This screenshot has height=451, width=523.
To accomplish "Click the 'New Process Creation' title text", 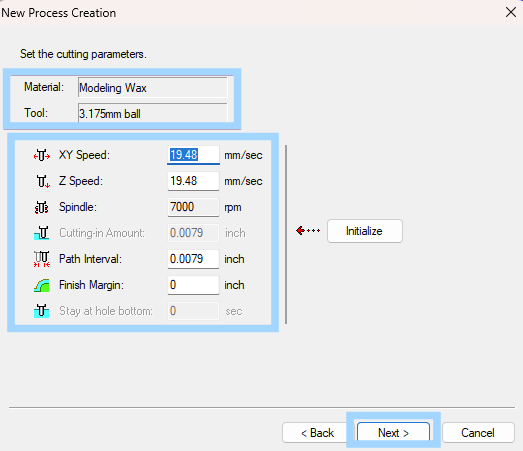I will [59, 13].
